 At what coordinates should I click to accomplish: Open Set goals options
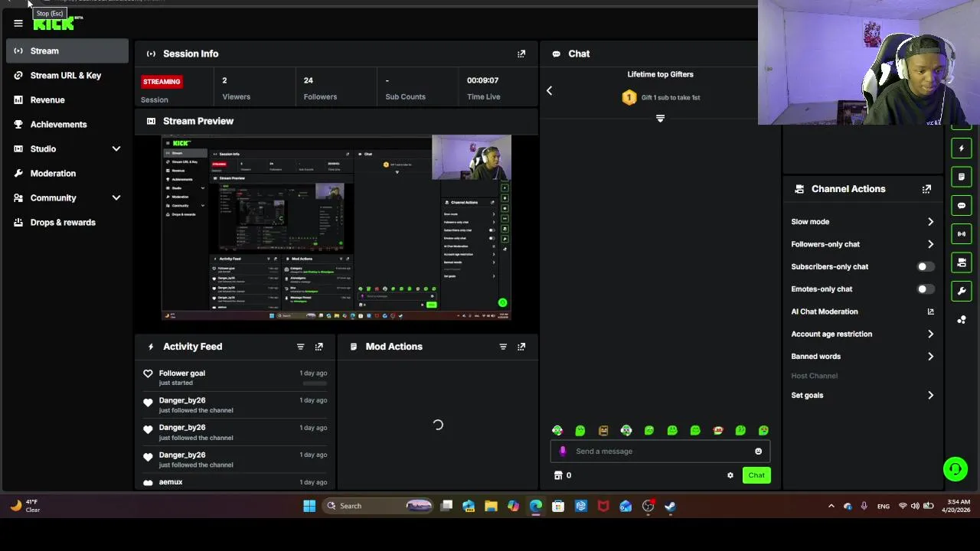[862, 396]
